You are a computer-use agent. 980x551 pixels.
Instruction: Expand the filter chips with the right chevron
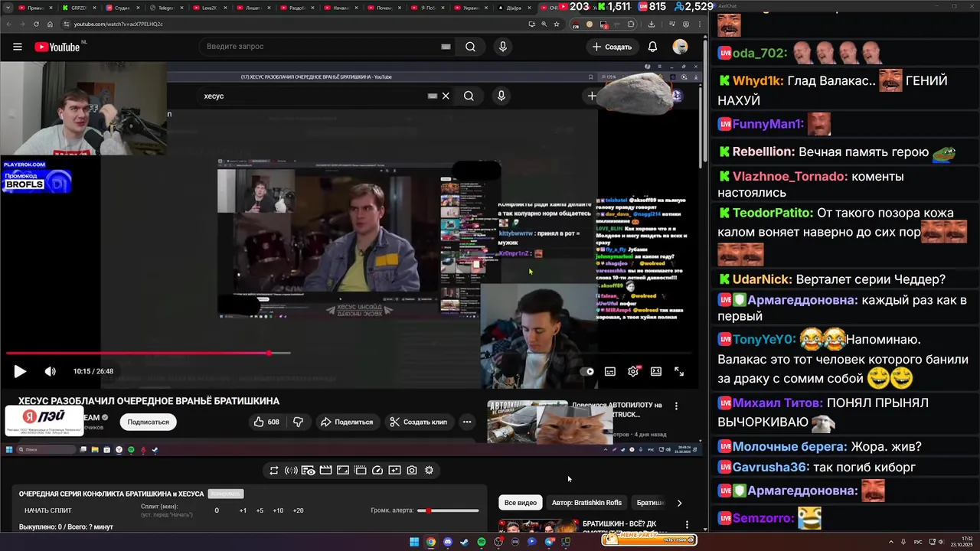pyautogui.click(x=679, y=503)
